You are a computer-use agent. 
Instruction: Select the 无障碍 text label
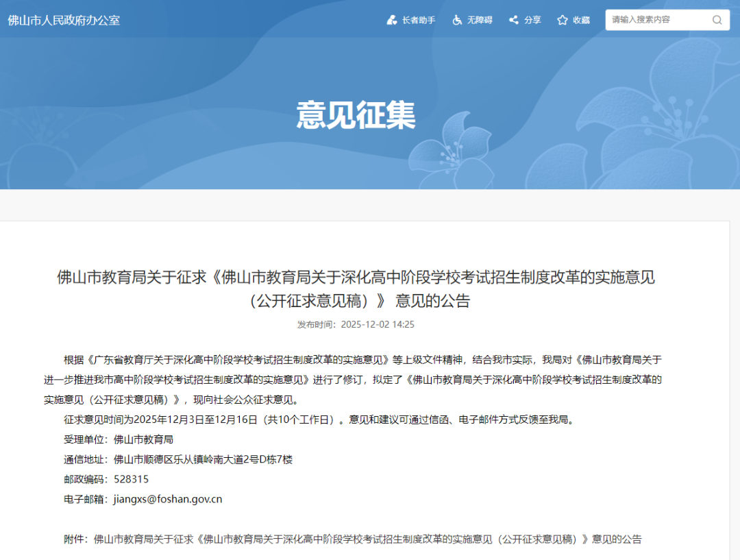[x=480, y=20]
